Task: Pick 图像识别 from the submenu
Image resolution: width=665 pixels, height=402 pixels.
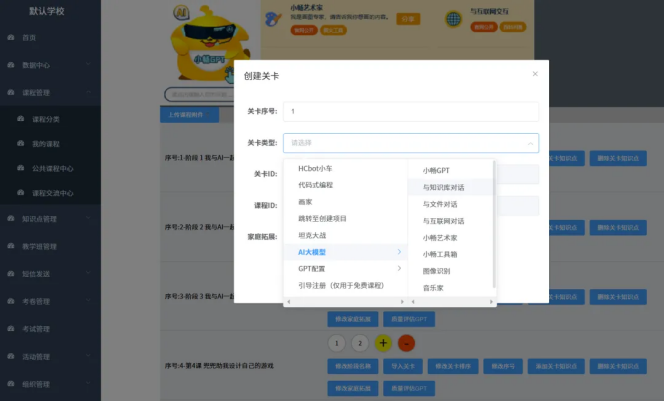Action: click(x=450, y=271)
